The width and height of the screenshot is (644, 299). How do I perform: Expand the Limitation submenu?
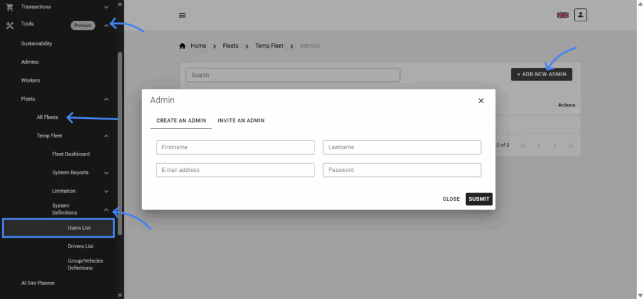click(x=106, y=191)
